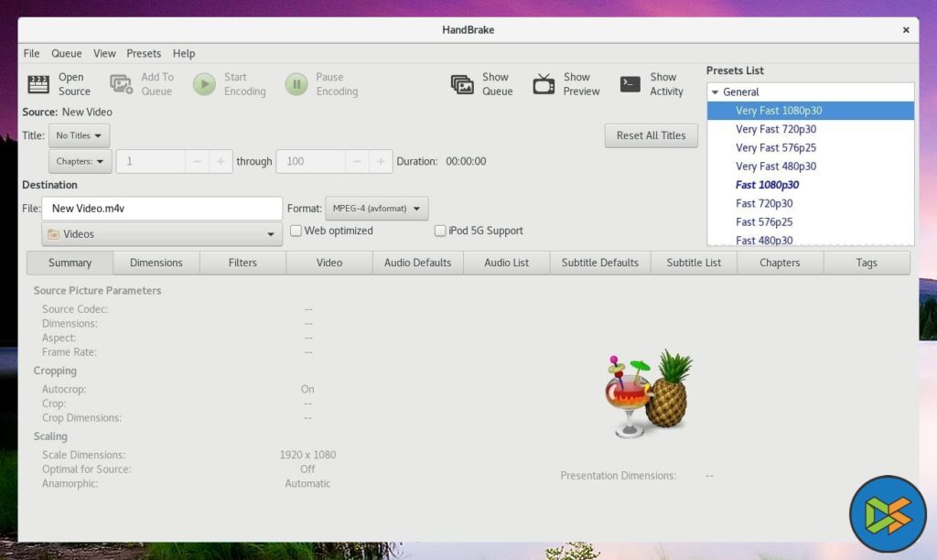
Task: Click the Reset All Titles button
Action: coord(651,135)
